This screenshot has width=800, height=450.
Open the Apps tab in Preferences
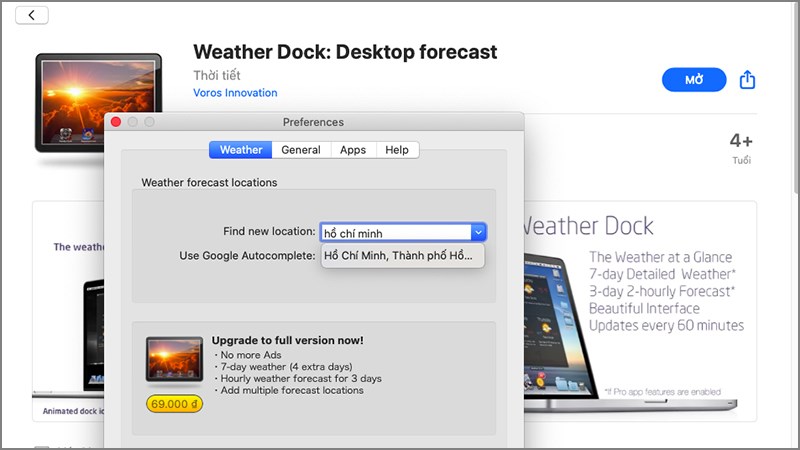[353, 150]
